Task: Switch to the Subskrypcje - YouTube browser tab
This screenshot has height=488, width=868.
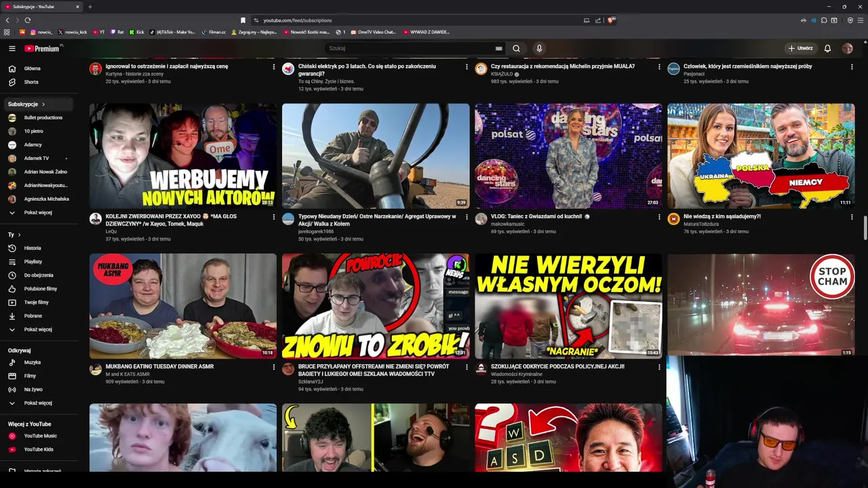Action: point(41,7)
